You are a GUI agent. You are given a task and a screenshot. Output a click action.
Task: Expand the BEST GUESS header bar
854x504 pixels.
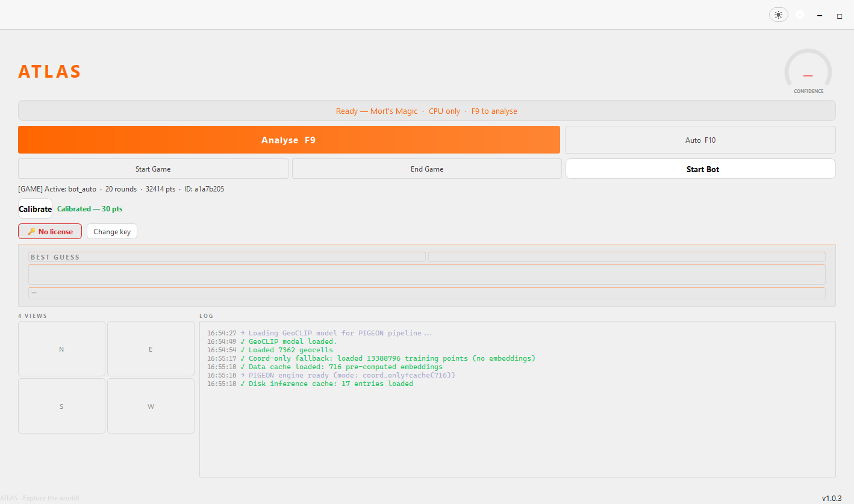(x=227, y=257)
